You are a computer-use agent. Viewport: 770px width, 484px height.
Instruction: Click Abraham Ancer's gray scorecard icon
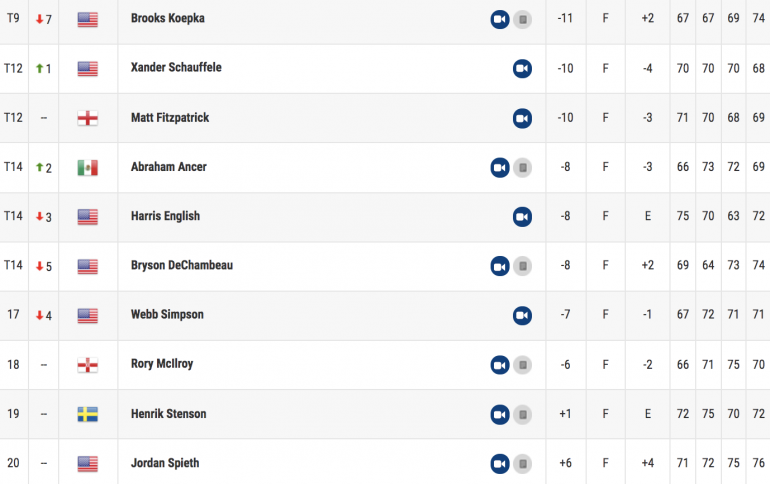click(x=523, y=168)
